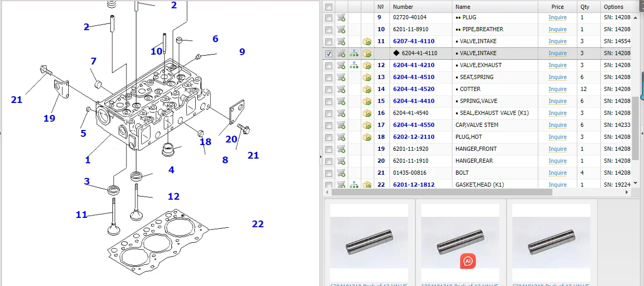Click the vertical scrollbar thumb of parts table
This screenshot has height=286, width=644.
(636, 128)
